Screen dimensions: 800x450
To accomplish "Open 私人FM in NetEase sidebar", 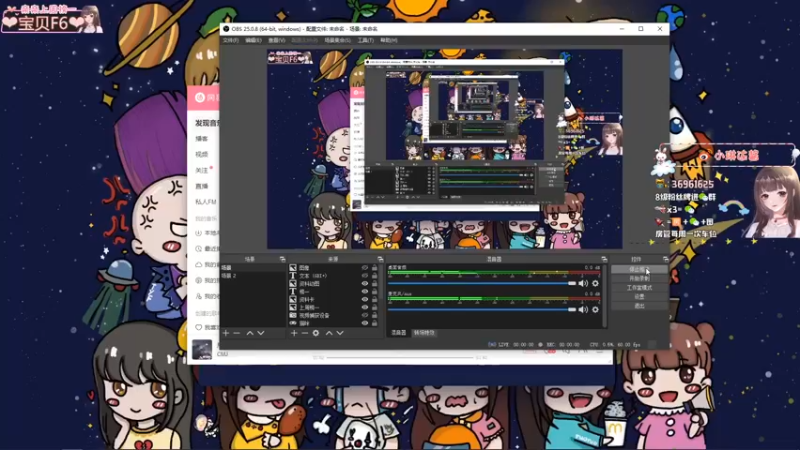I will point(206,202).
